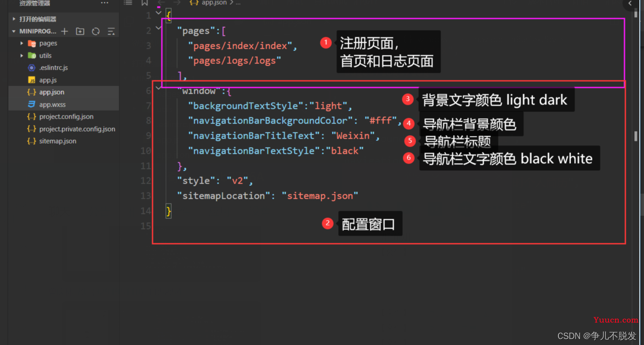Go back with the left arrow
The width and height of the screenshot is (644, 345).
[161, 3]
